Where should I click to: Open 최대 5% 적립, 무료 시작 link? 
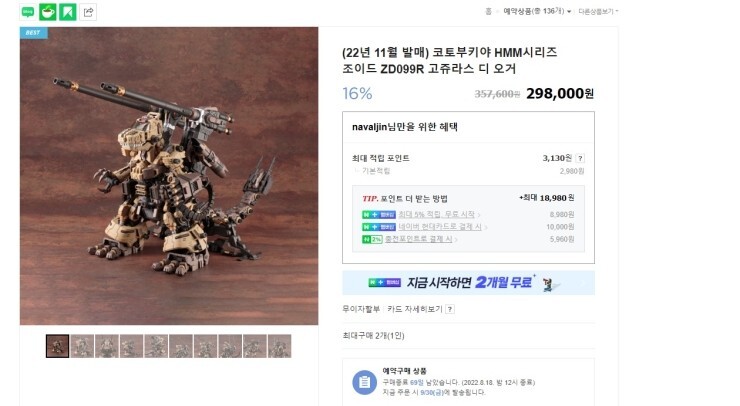(439, 215)
